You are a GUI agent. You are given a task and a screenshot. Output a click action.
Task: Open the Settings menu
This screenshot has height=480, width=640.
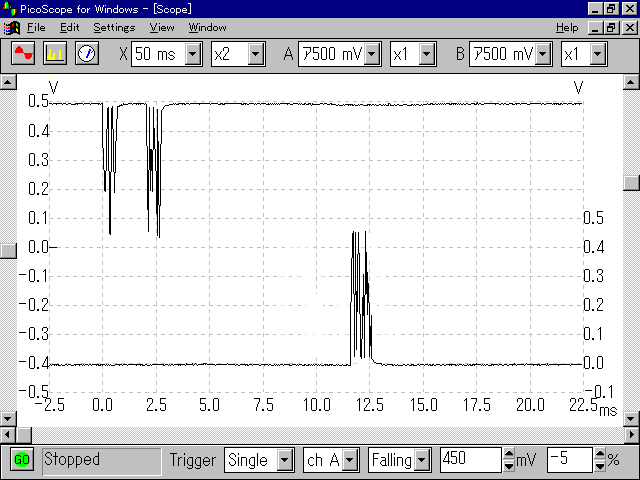point(114,28)
